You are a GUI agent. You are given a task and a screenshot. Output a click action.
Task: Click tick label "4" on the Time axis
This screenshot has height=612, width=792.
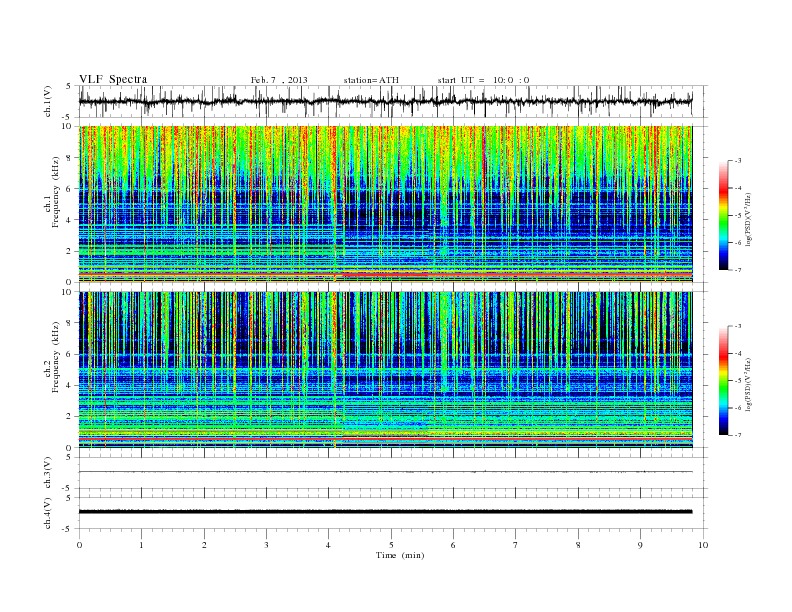pyautogui.click(x=328, y=545)
